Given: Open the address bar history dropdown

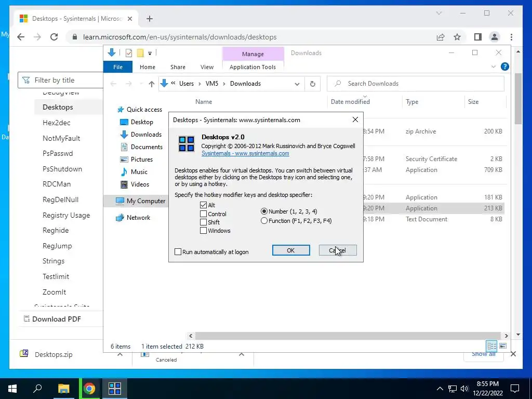Looking at the screenshot, I should (x=297, y=84).
